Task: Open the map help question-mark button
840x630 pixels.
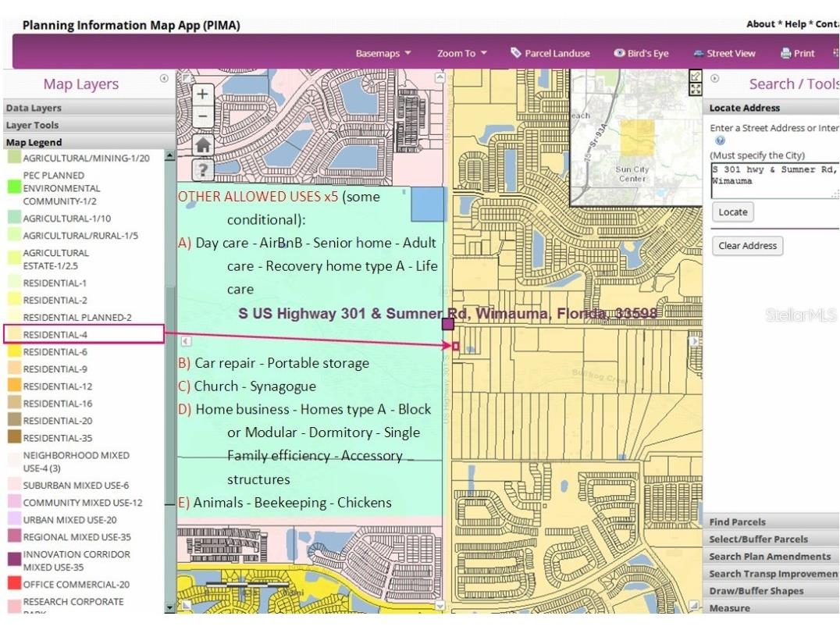Action: point(202,169)
